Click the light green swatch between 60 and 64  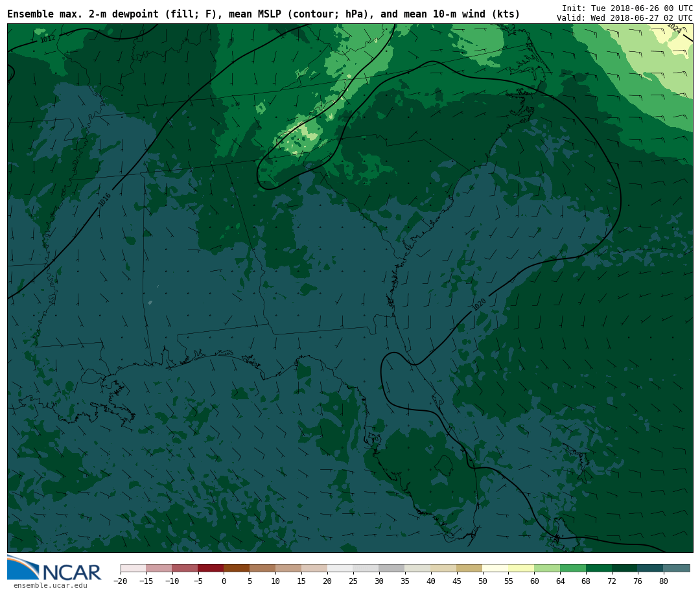coord(547,568)
